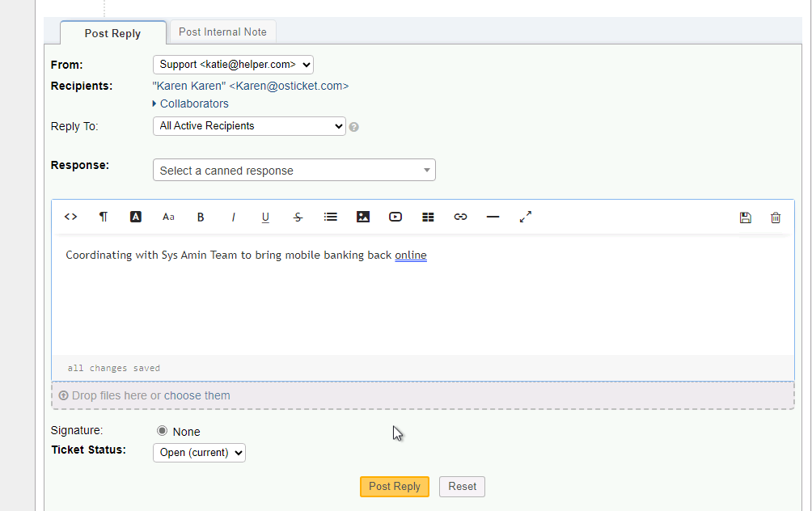This screenshot has width=812, height=511.
Task: Apply underline formatting
Action: click(x=265, y=217)
